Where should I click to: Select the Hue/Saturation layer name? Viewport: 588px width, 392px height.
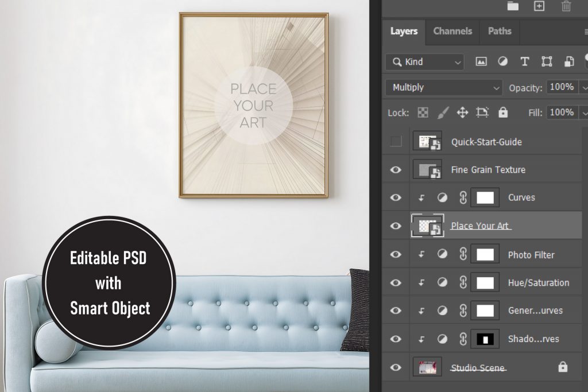click(539, 282)
